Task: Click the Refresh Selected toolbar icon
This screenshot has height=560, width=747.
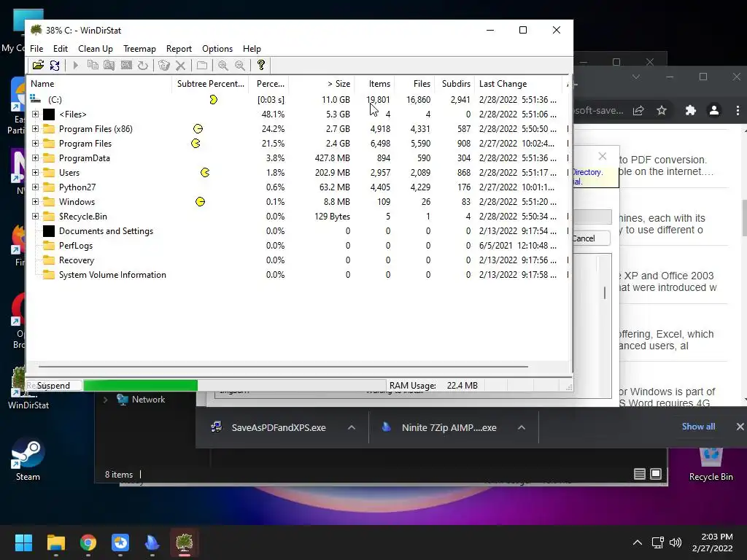Action: click(x=143, y=65)
